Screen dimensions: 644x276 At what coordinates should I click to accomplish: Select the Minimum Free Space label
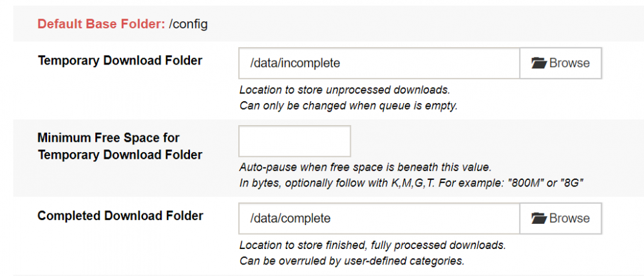[x=120, y=146]
